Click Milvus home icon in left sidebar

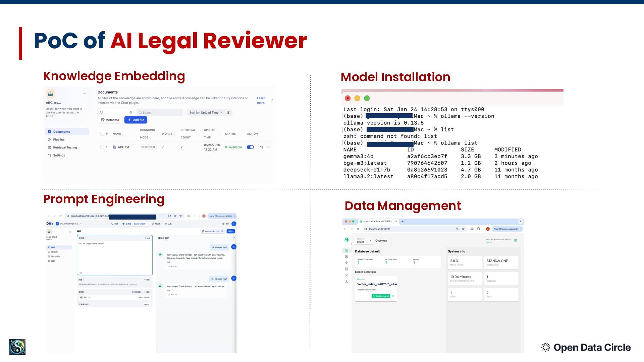pos(346,250)
